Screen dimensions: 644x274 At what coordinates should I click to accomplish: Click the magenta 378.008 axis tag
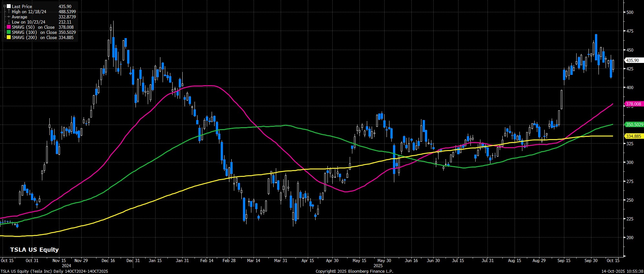point(634,104)
